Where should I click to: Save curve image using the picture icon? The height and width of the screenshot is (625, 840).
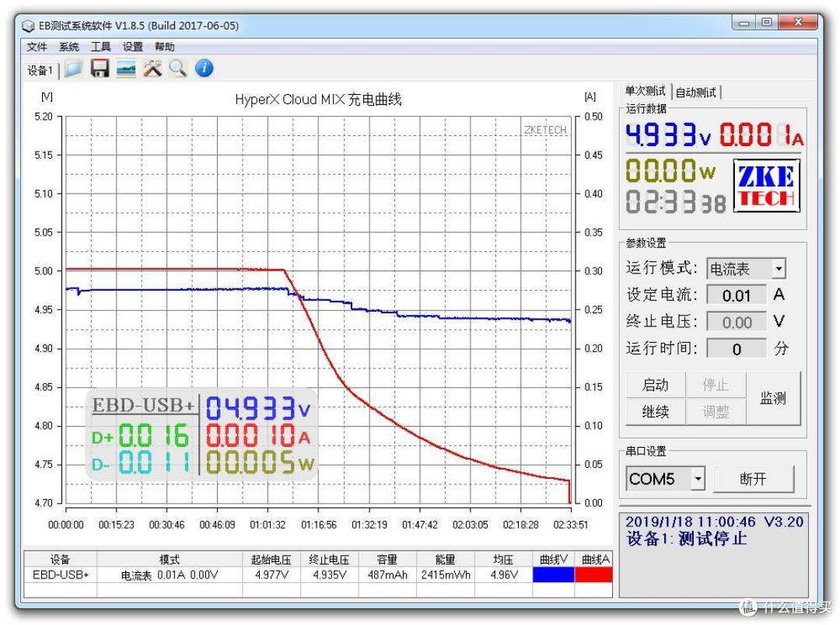tap(126, 68)
